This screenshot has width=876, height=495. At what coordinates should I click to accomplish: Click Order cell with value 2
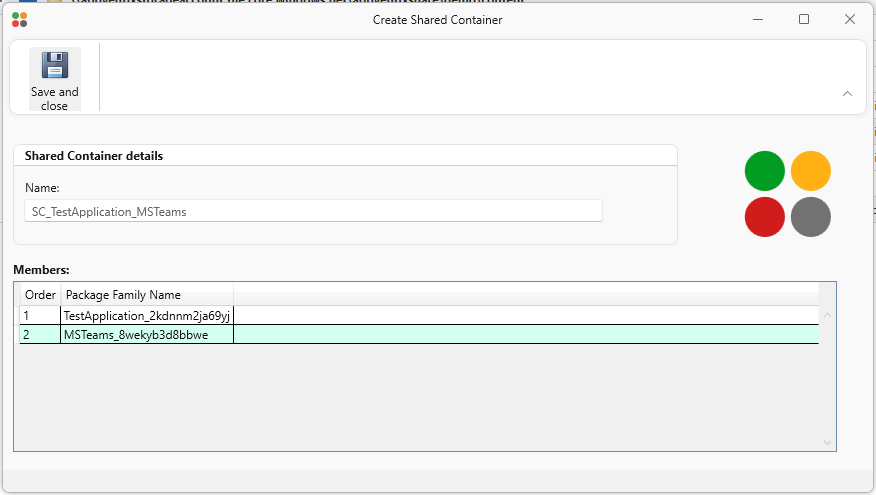[40, 335]
